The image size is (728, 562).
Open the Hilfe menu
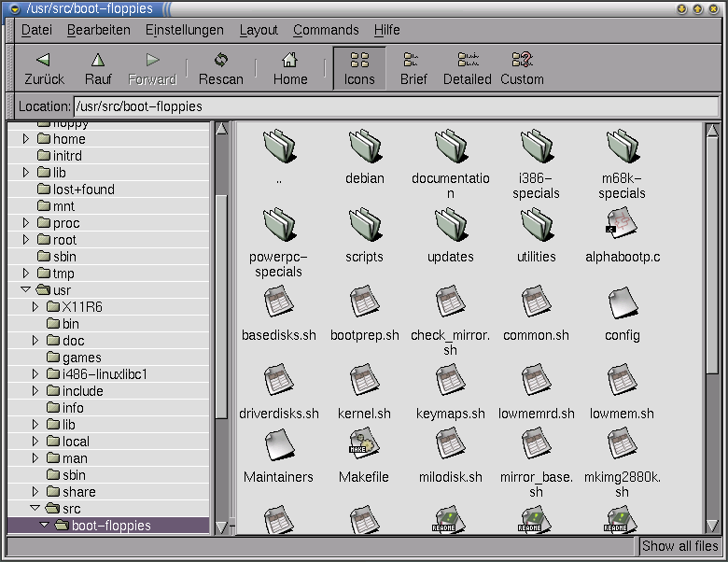click(x=386, y=30)
